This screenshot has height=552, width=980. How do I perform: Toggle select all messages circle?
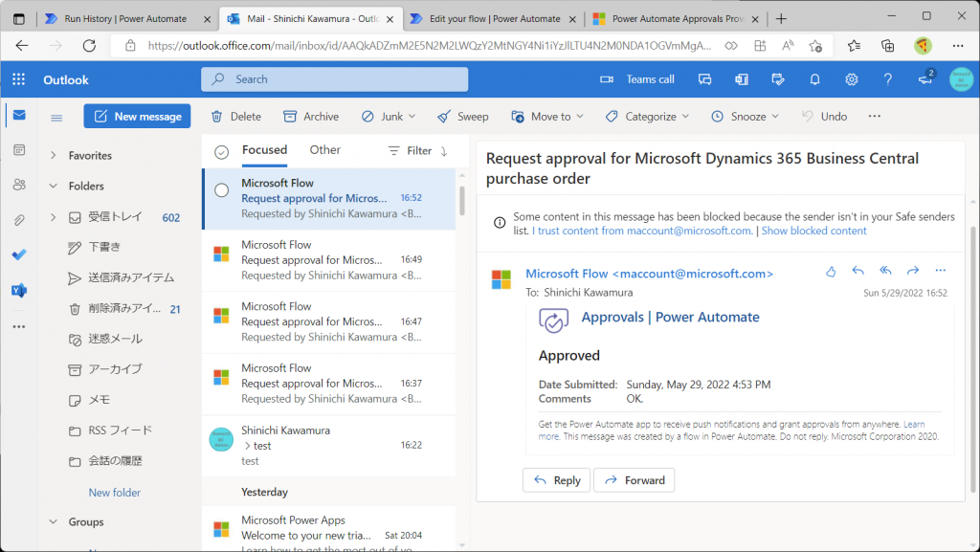click(x=221, y=152)
